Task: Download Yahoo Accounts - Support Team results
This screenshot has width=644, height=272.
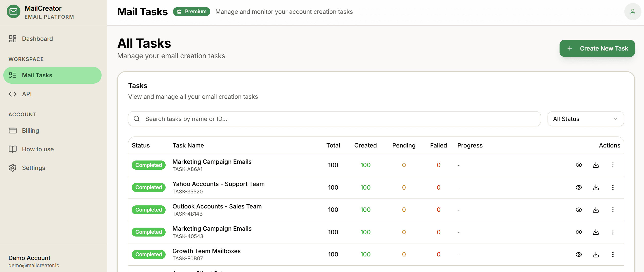Action: click(596, 188)
